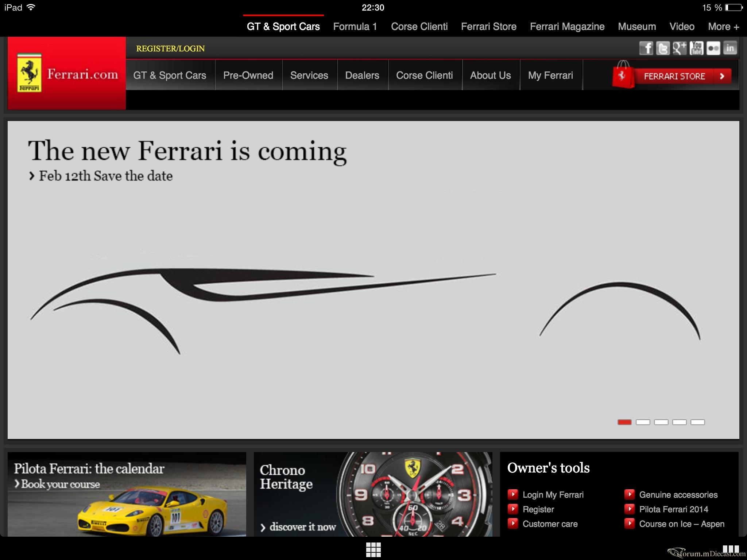Click the FERRARI STORE button
Viewport: 747px width, 560px height.
pyautogui.click(x=682, y=76)
